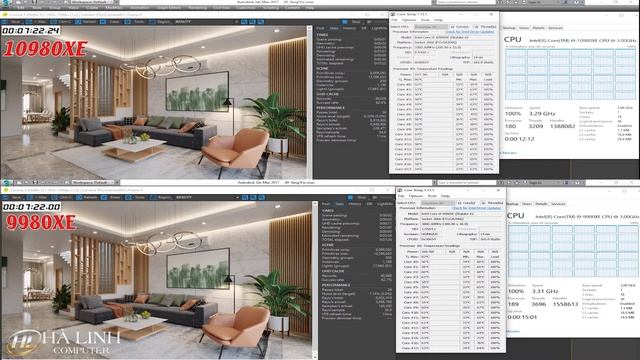This screenshot has height=360, width=640.
Task: Open Details tab in i9-9980XE Task Manager
Action: [542, 204]
